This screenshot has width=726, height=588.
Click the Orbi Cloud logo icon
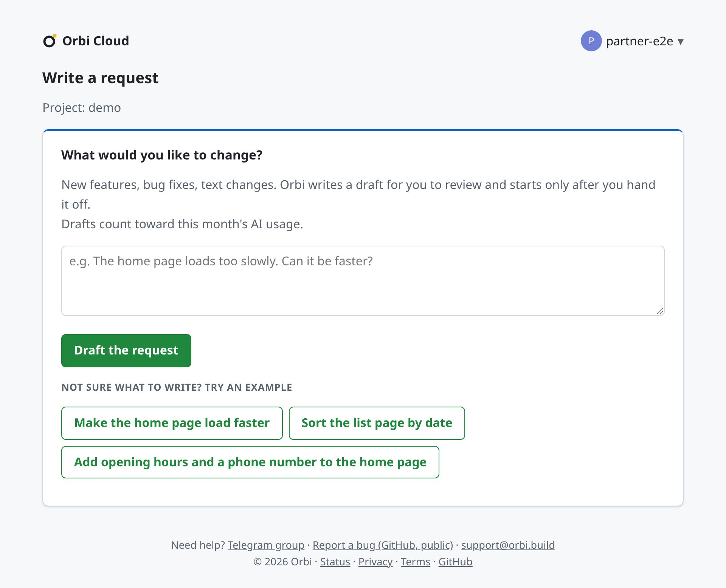(x=50, y=41)
